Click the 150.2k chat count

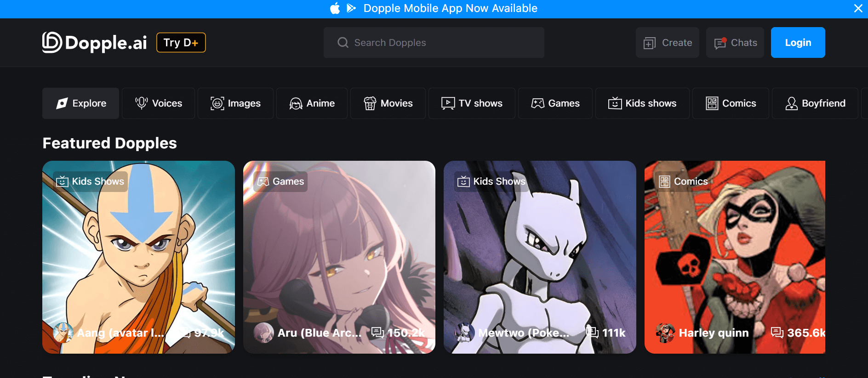point(406,333)
